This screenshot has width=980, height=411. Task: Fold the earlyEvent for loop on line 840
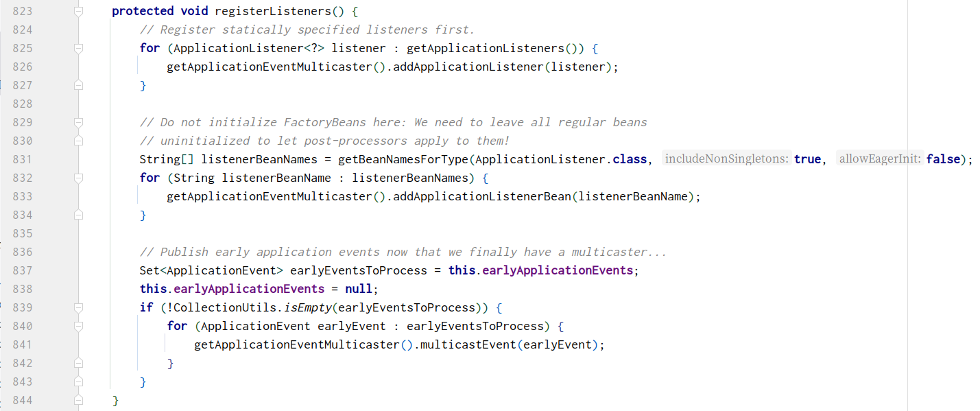78,327
